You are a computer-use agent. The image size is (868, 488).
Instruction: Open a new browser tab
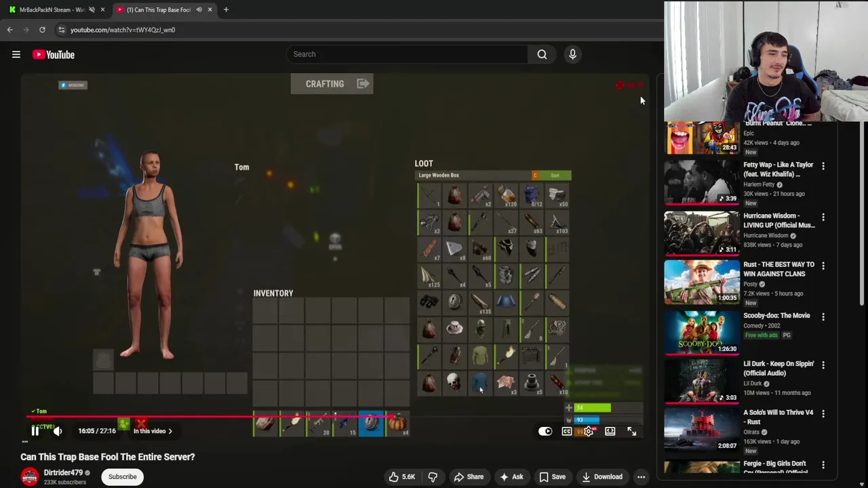(x=226, y=9)
